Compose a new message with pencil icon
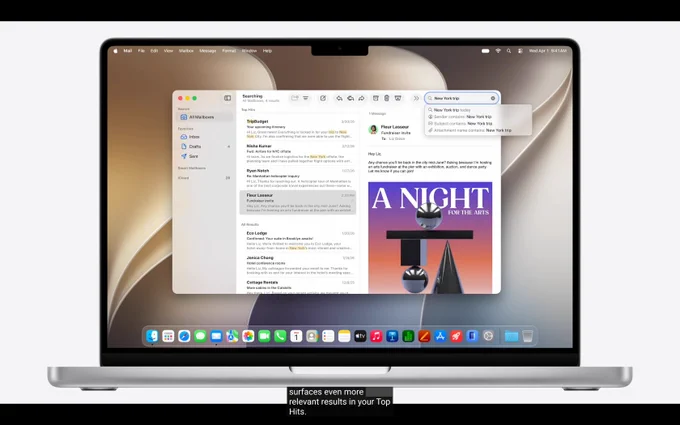Image resolution: width=680 pixels, height=425 pixels. (x=323, y=98)
